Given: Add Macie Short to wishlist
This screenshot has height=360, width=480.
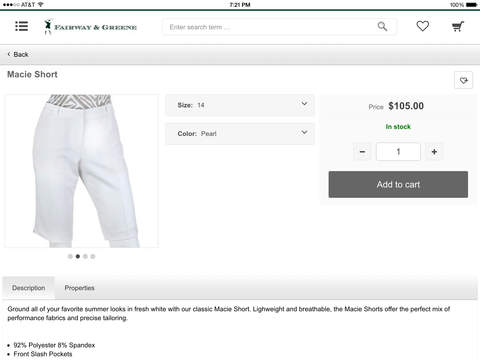Looking at the screenshot, I should pyautogui.click(x=463, y=80).
